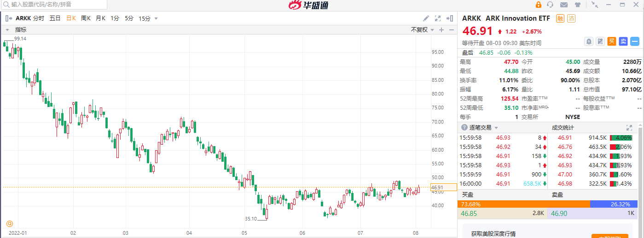Click the orange 73.68% bid ratio bar
Viewport: 644px width, 238px height.
[523, 204]
